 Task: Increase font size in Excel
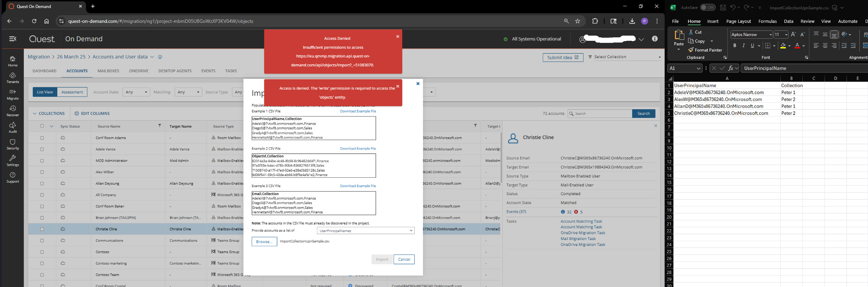[x=793, y=34]
